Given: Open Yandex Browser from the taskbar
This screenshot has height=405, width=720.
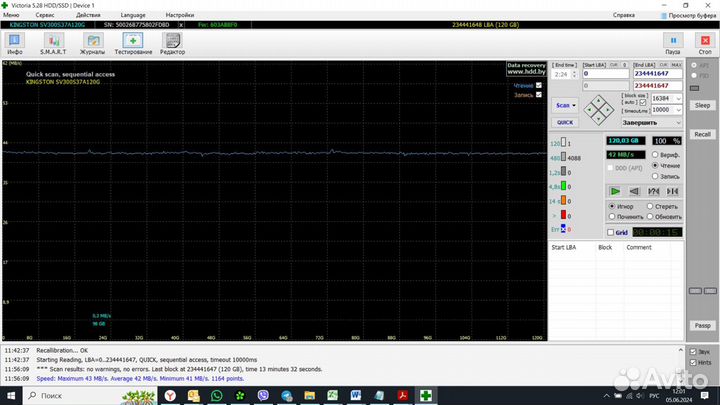Looking at the screenshot, I should tap(170, 395).
